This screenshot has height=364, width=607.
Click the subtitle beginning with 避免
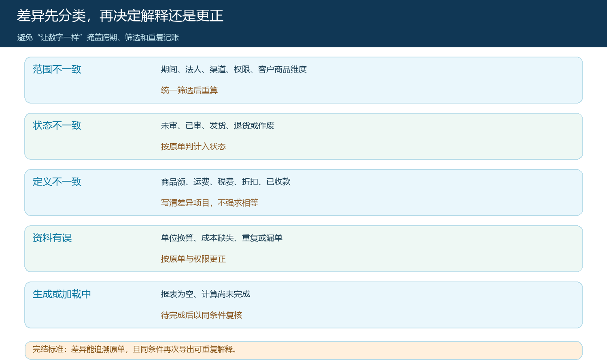pyautogui.click(x=98, y=38)
